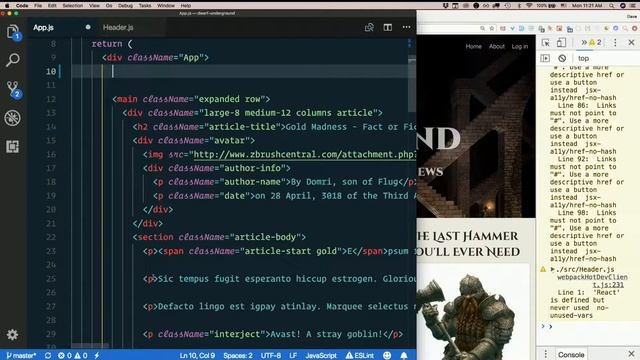Close the Console drawer with the X
This screenshot has width=640, height=360.
tap(631, 353)
